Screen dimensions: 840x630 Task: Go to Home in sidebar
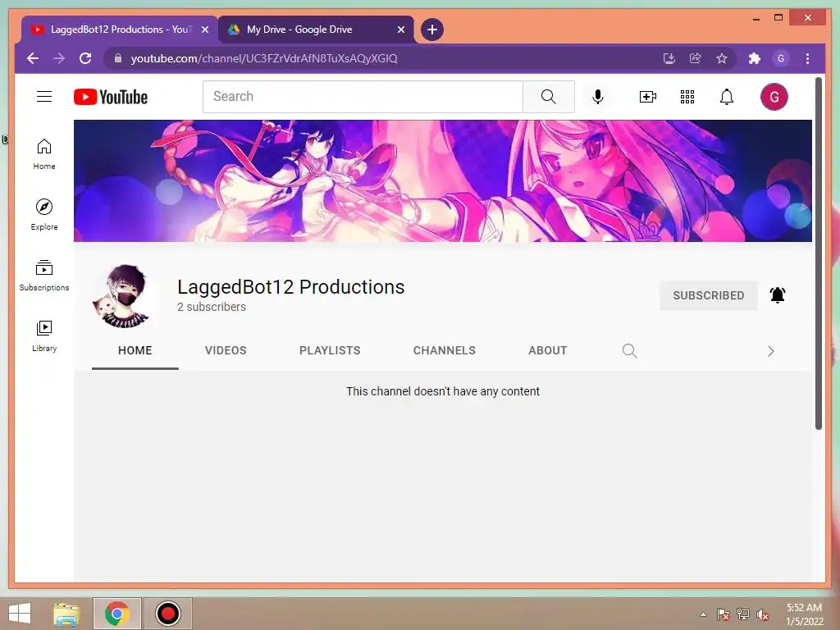click(x=44, y=154)
